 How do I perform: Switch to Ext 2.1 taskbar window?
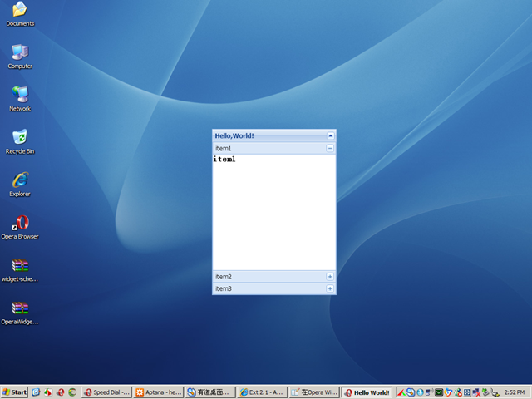point(261,392)
